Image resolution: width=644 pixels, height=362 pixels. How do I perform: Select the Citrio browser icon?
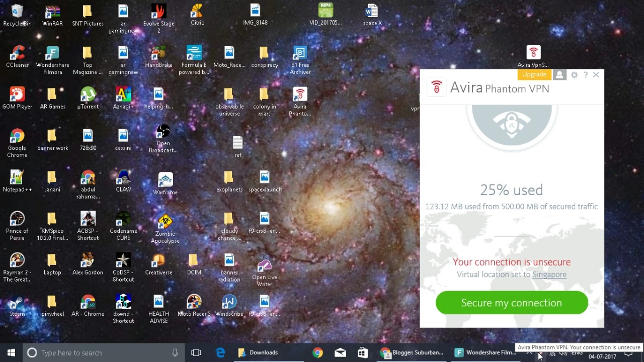[x=197, y=15]
